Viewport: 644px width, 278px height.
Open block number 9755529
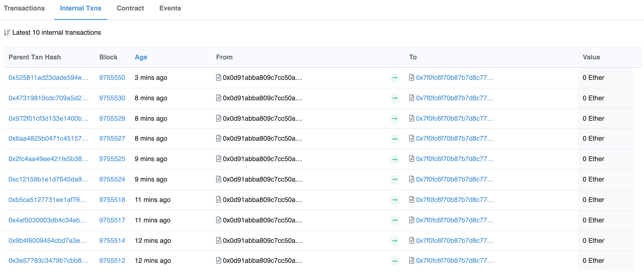[112, 119]
